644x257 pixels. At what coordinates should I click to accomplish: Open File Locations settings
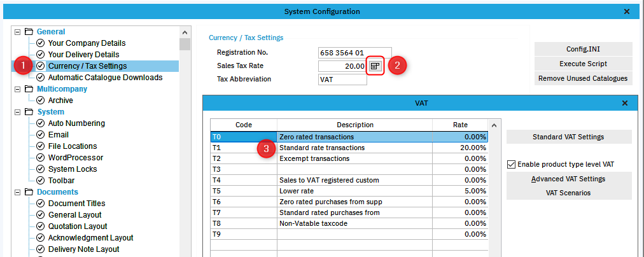[x=73, y=146]
